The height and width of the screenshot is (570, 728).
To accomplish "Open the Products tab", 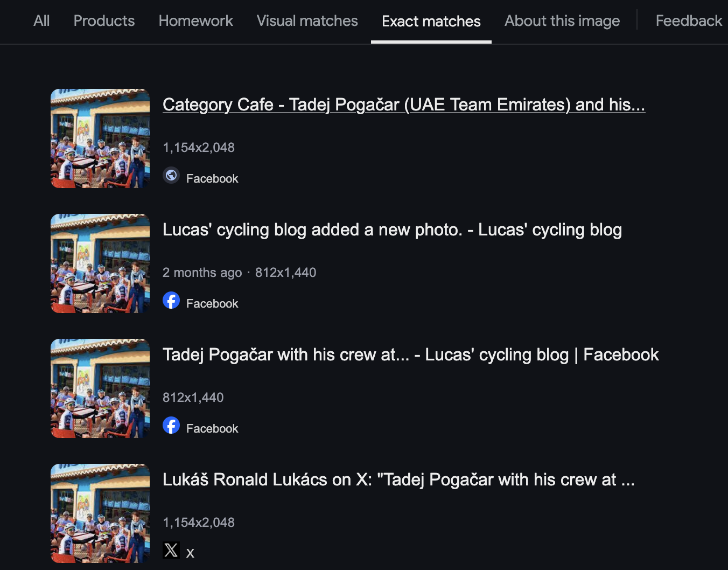I will pyautogui.click(x=104, y=21).
